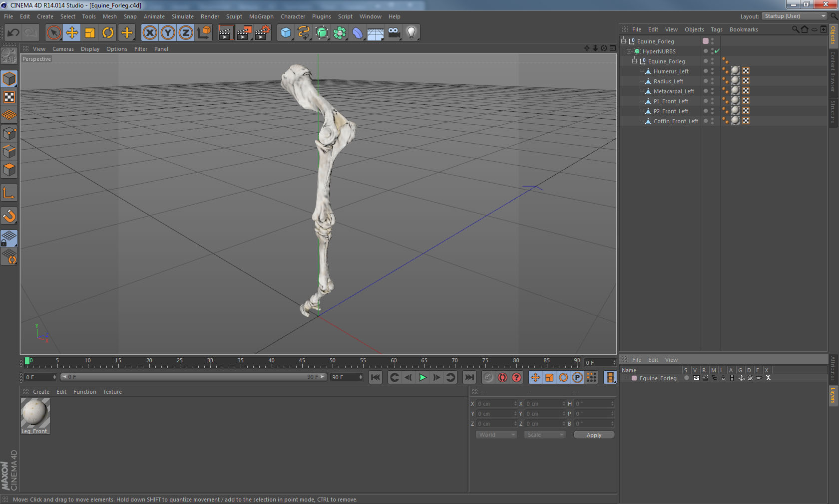Switch to Polygons mode

[9, 170]
